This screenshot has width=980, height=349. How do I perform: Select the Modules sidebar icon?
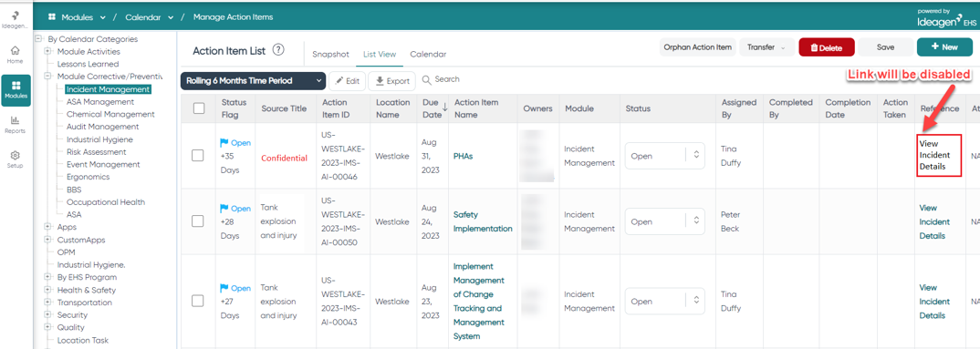click(15, 90)
